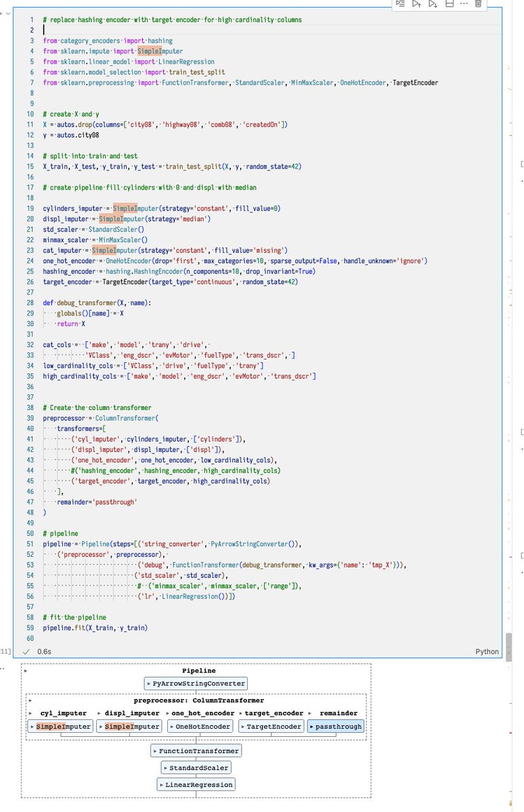Viewport: 524px width, 812px height.
Task: Click the 0.6s execution time
Action: coord(44,652)
